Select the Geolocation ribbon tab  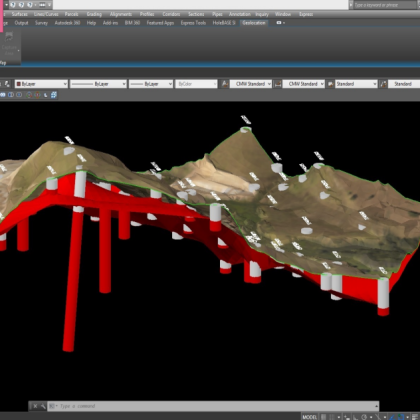(x=254, y=23)
